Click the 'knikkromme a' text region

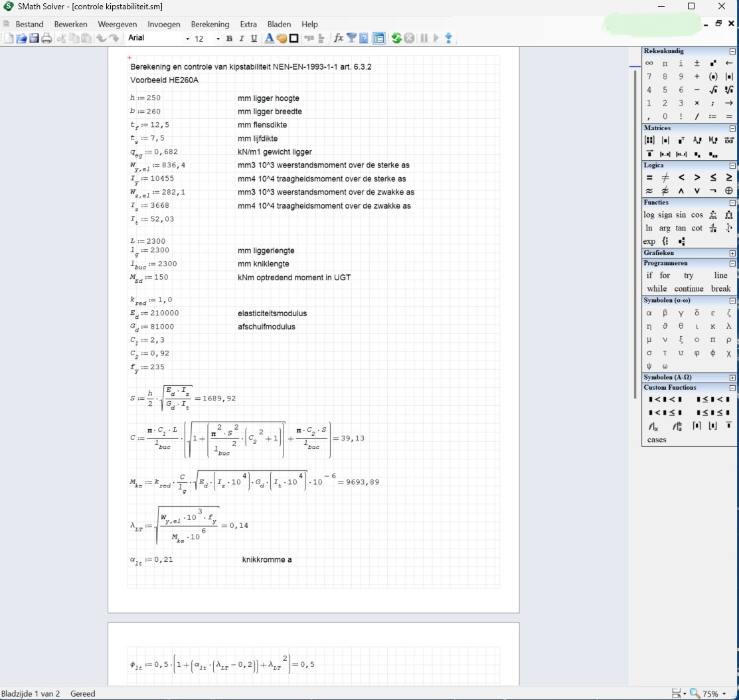[x=267, y=559]
